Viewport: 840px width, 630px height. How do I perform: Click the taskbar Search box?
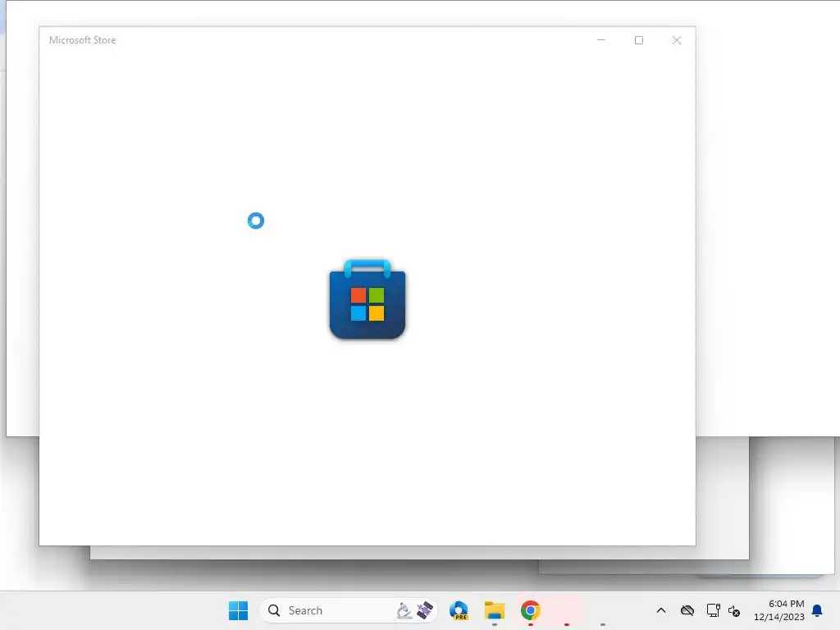click(x=348, y=610)
